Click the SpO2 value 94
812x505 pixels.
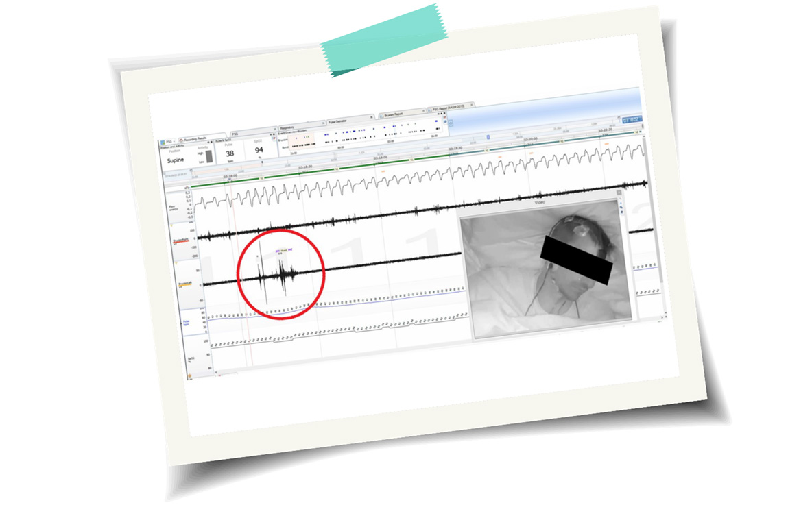259,150
